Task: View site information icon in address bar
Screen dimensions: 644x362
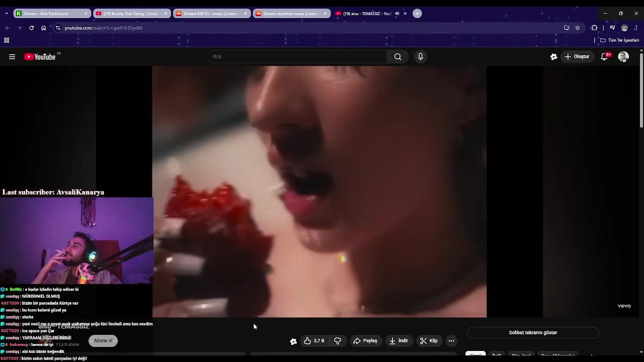Action: pyautogui.click(x=58, y=28)
